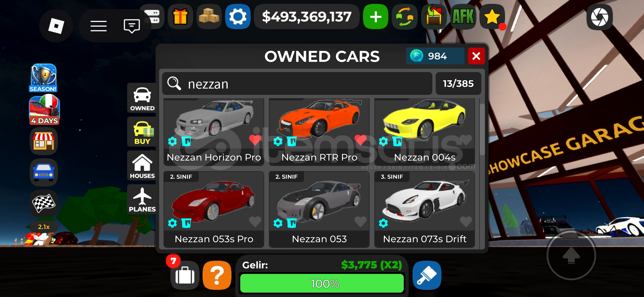Open the blue settings gear
The height and width of the screenshot is (297, 644).
tap(238, 16)
